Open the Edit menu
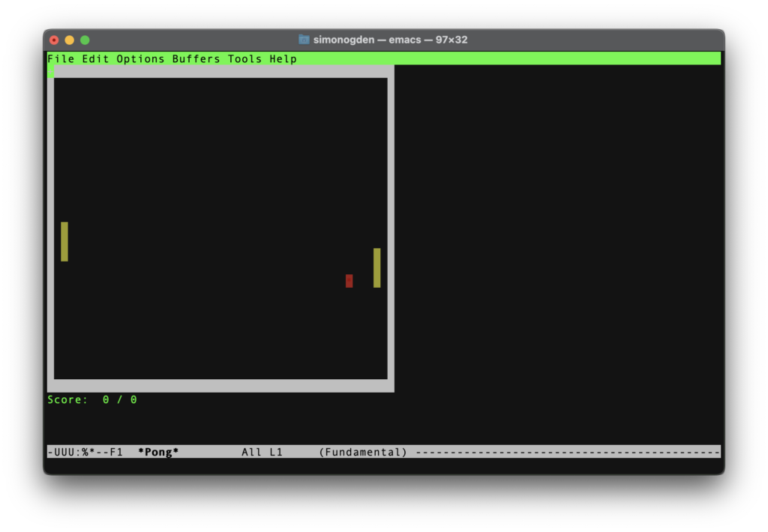Image resolution: width=768 pixels, height=532 pixels. click(95, 58)
